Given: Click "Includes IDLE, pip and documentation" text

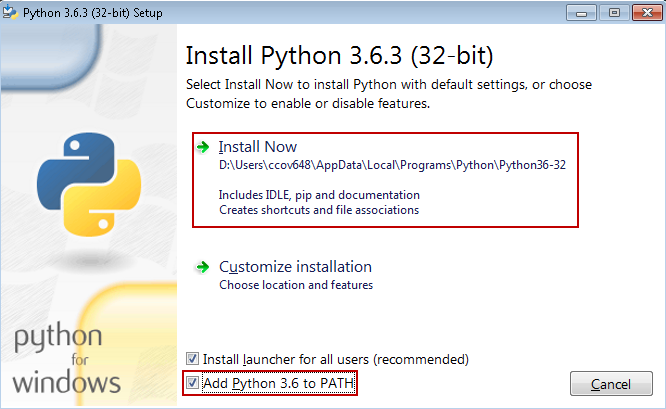Looking at the screenshot, I should coord(319,194).
